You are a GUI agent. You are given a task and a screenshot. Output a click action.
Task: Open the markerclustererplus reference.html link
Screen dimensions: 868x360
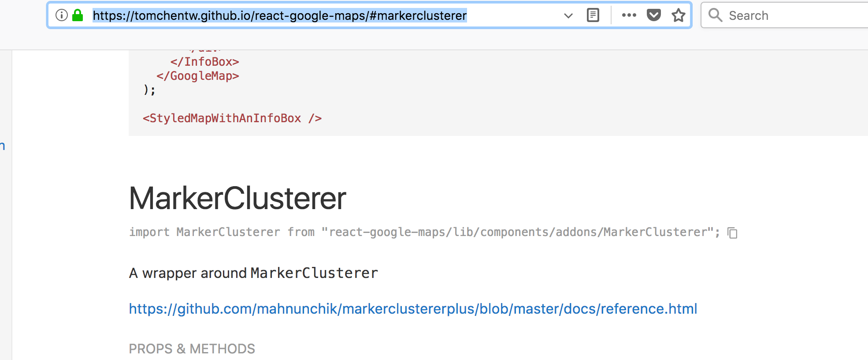(412, 309)
